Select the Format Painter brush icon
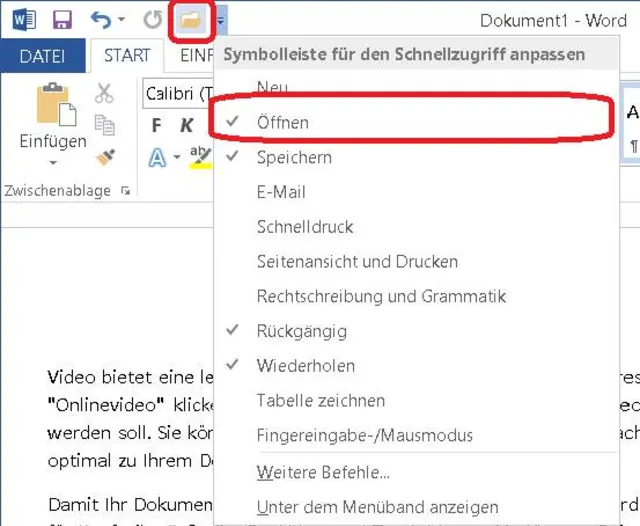 [x=104, y=156]
